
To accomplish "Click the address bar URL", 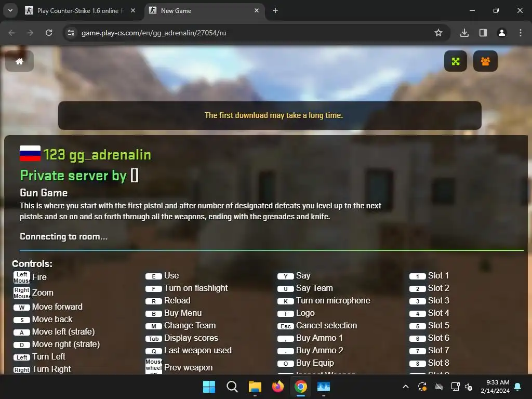I will 154,33.
